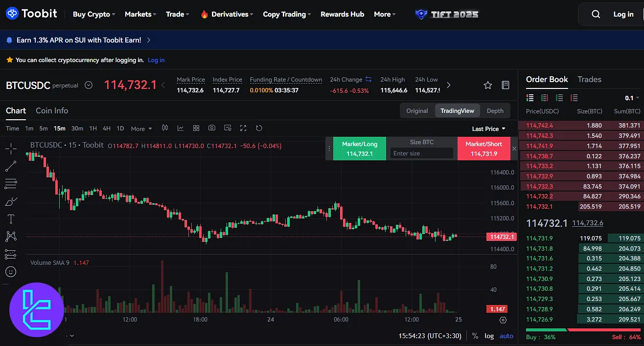Viewport: 644px width, 346px height.
Task: Open the BTCUSDC pair selector arrow
Action: click(89, 85)
